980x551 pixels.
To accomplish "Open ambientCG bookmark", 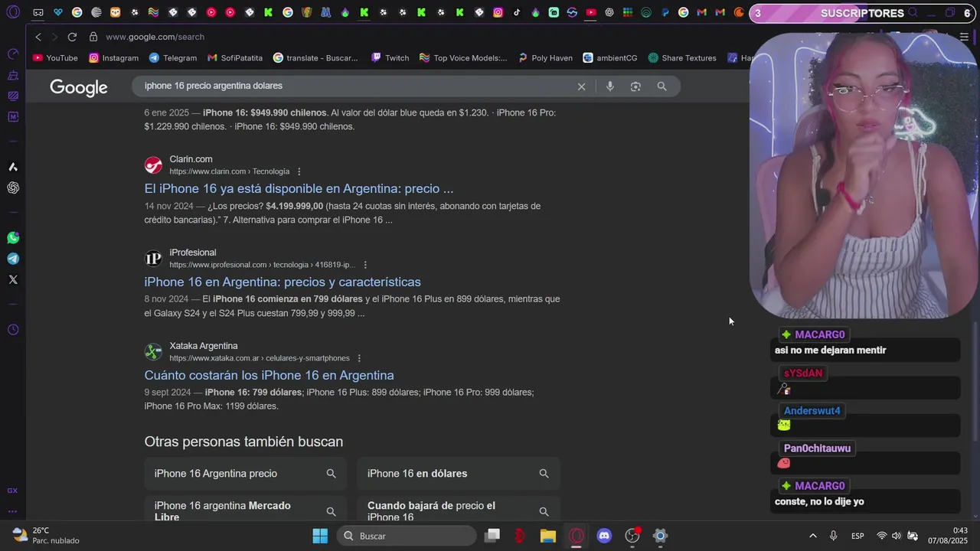I will [610, 58].
